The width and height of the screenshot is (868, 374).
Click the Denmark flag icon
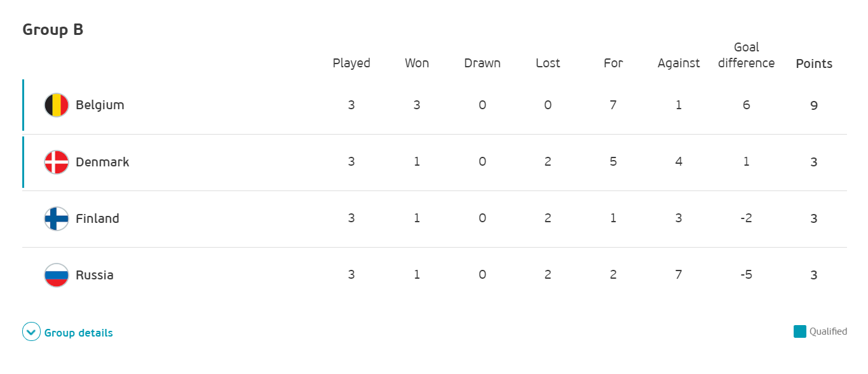pos(57,162)
